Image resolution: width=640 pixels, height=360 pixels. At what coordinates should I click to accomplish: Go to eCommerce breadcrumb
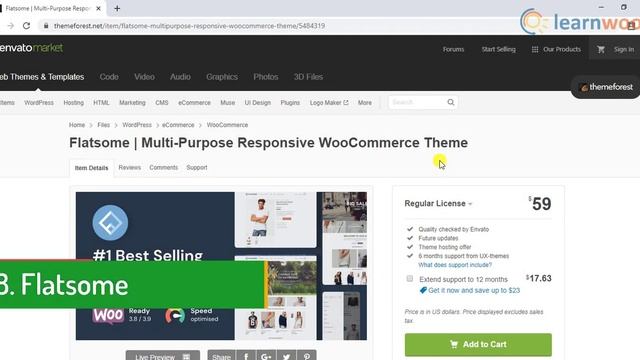(x=178, y=125)
